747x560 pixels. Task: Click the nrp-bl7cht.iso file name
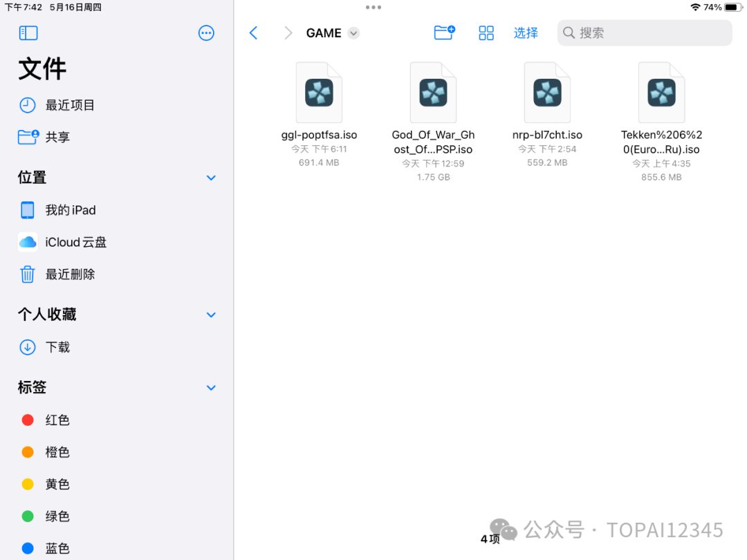click(547, 135)
